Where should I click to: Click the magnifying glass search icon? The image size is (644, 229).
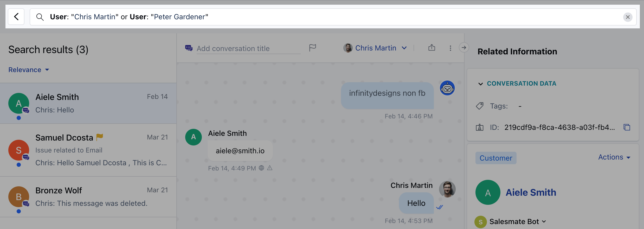tap(40, 17)
